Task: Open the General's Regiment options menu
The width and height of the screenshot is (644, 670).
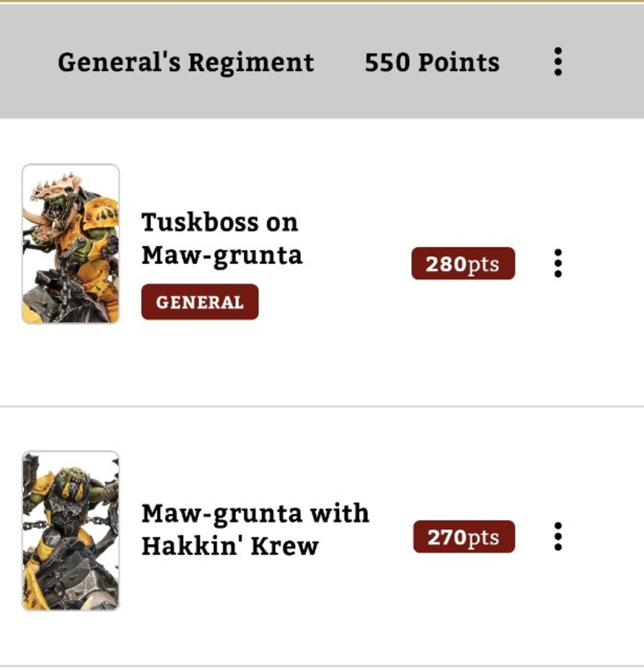Action: pyautogui.click(x=558, y=62)
